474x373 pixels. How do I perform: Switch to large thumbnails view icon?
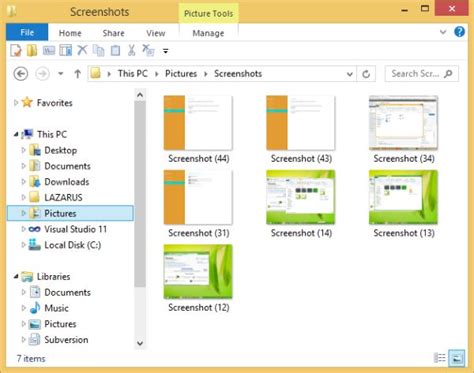click(x=456, y=358)
